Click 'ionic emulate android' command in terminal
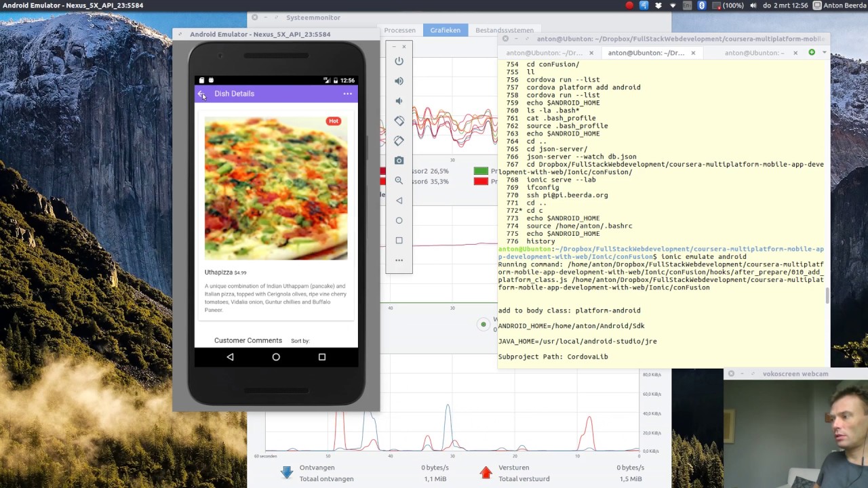 (x=703, y=257)
